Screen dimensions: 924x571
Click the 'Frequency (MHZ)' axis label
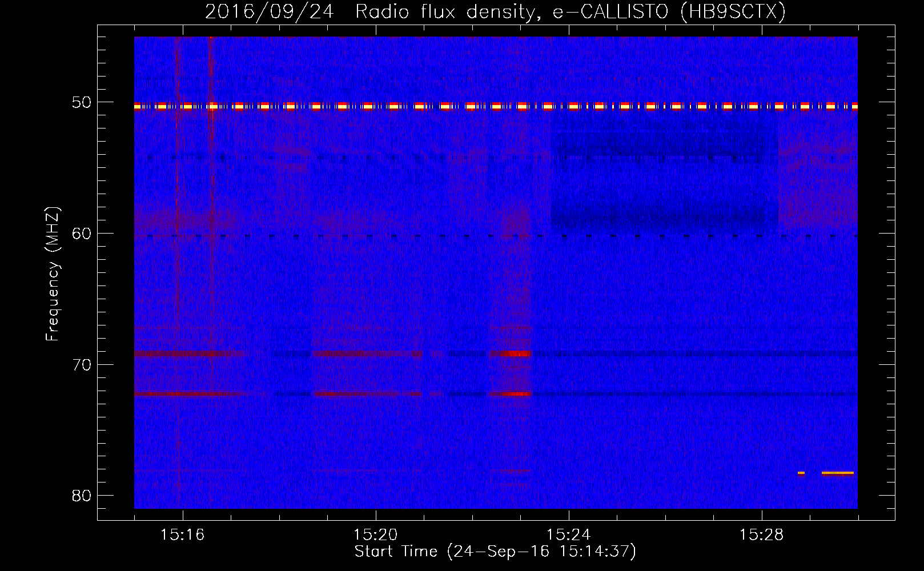click(53, 274)
